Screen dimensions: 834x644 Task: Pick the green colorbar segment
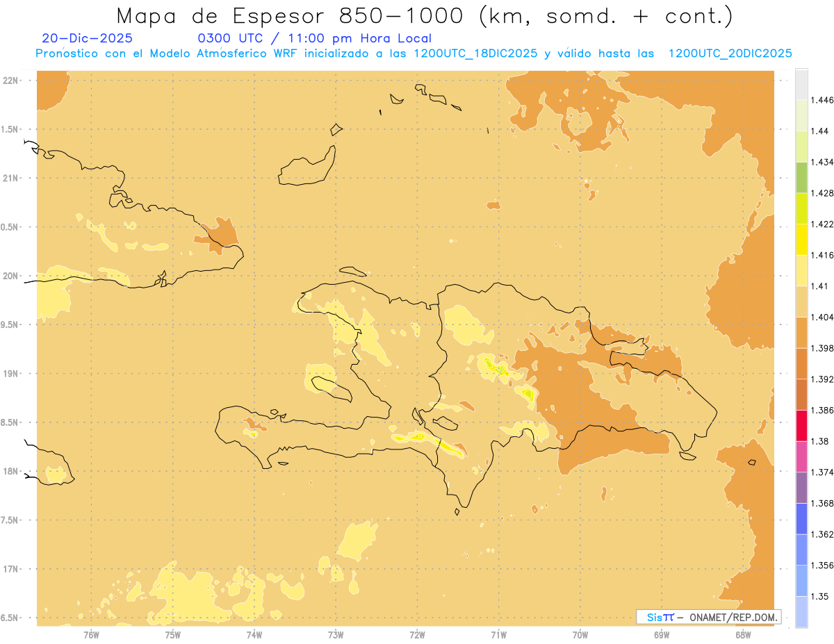point(801,177)
